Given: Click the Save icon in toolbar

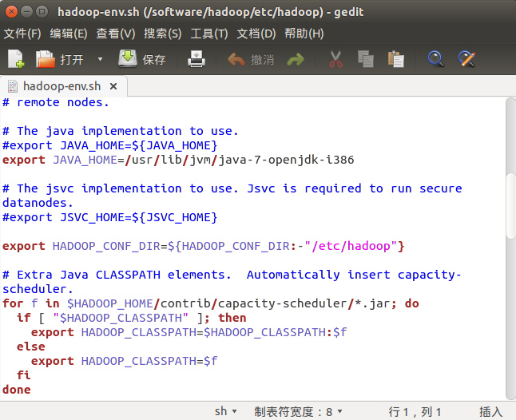Looking at the screenshot, I should tap(128, 59).
